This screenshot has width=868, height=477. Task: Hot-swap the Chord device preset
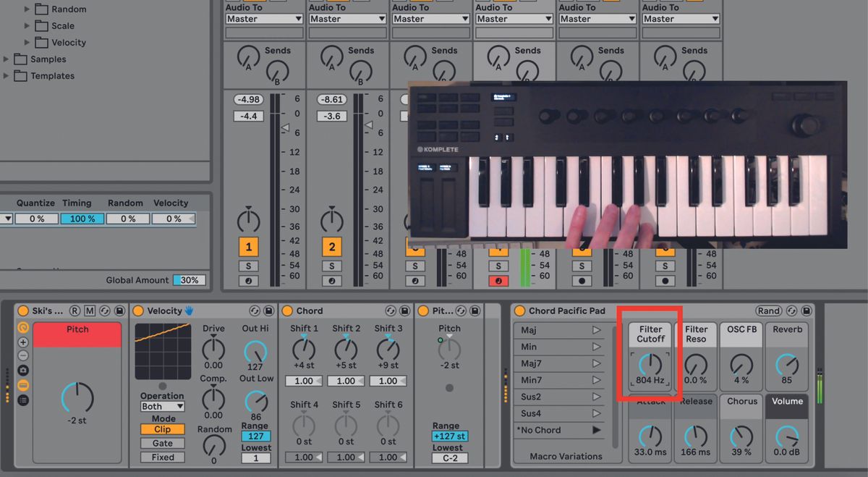[x=392, y=311]
